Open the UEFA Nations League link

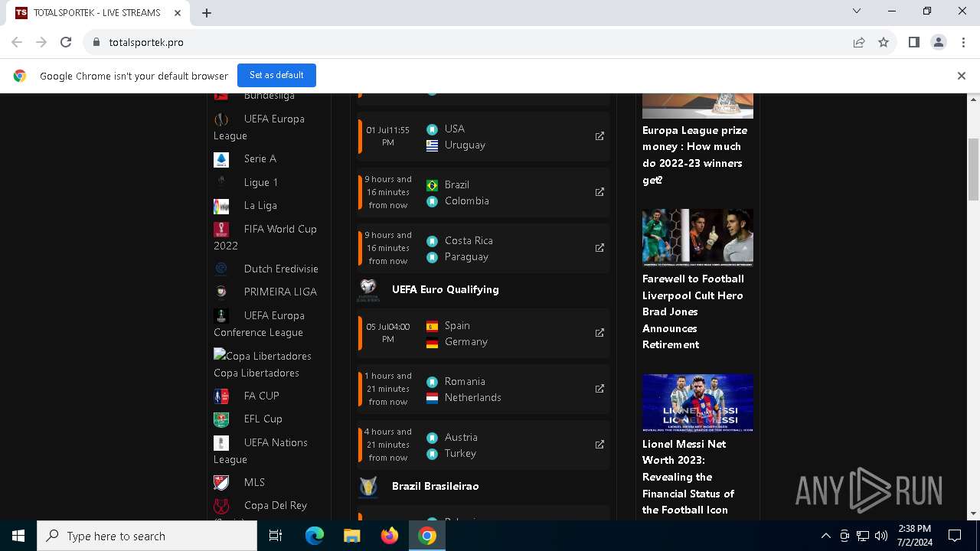(260, 451)
